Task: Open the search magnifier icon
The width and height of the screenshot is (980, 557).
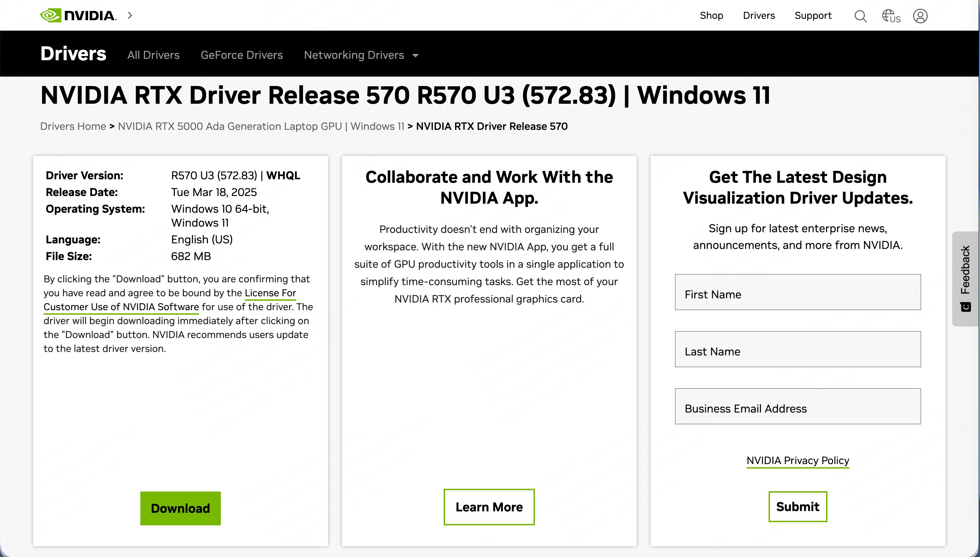Action: coord(860,16)
